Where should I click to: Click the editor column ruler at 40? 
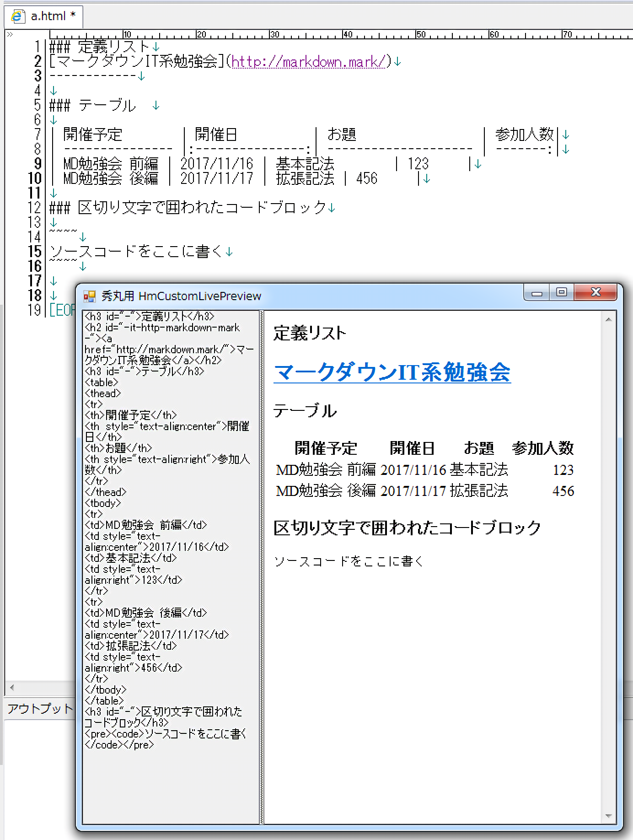(347, 35)
